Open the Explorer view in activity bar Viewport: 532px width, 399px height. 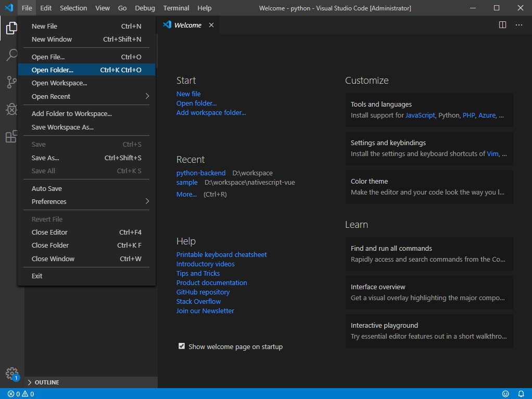coord(11,28)
